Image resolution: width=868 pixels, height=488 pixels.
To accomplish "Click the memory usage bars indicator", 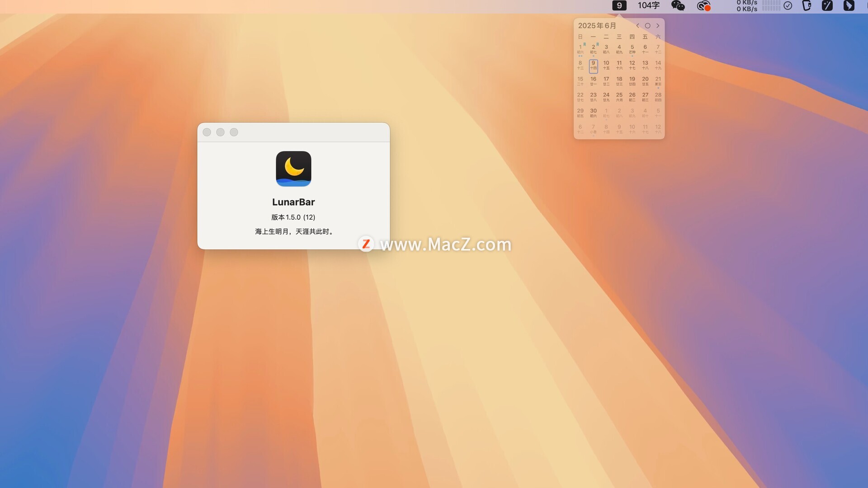I will (x=771, y=5).
